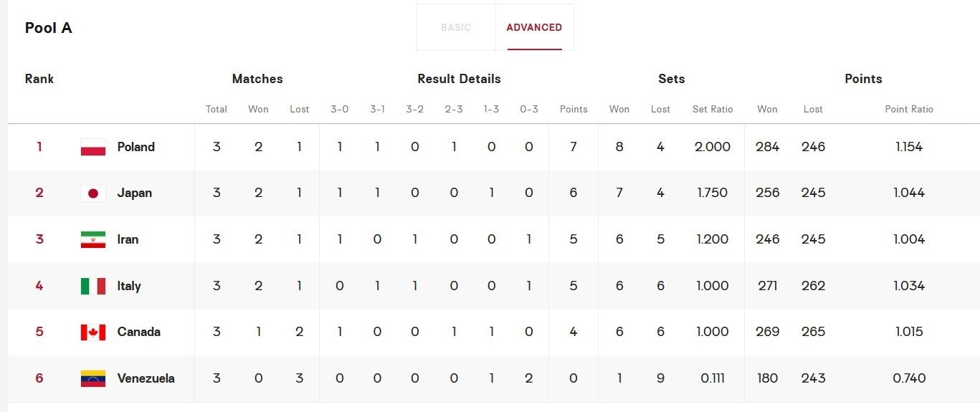The width and height of the screenshot is (980, 412).
Task: Click the Point Ratio column header
Action: tap(909, 110)
